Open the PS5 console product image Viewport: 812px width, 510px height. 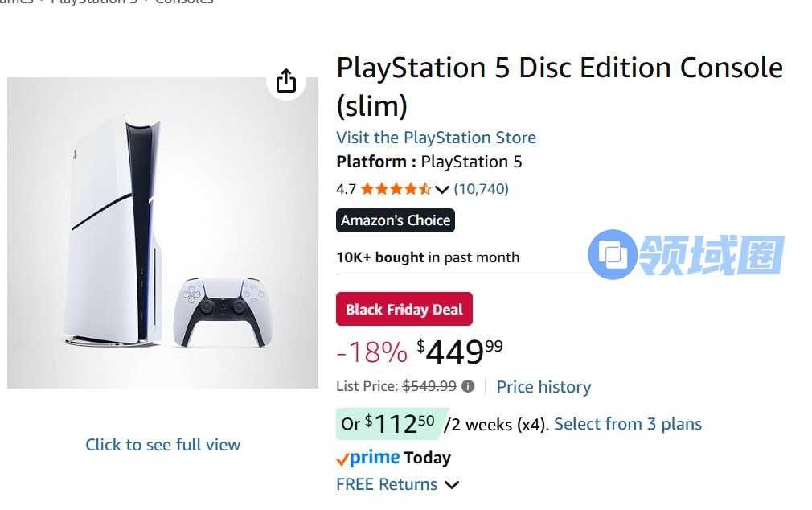point(162,233)
